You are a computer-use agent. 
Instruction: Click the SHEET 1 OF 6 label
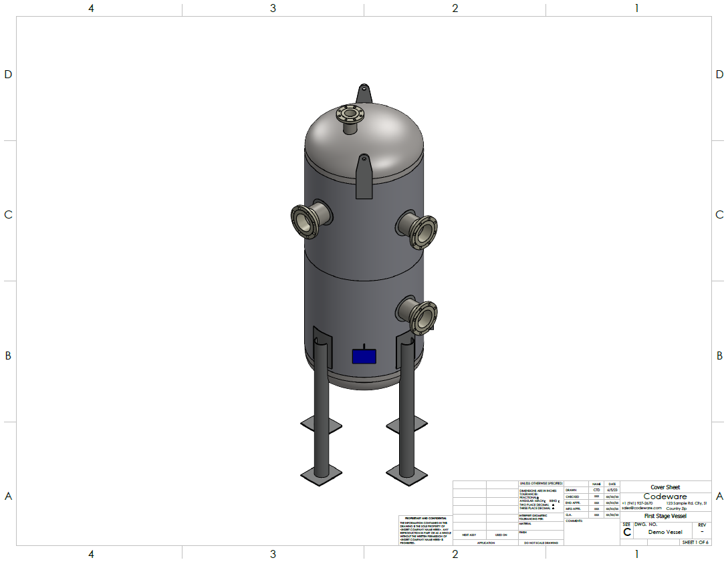click(694, 542)
